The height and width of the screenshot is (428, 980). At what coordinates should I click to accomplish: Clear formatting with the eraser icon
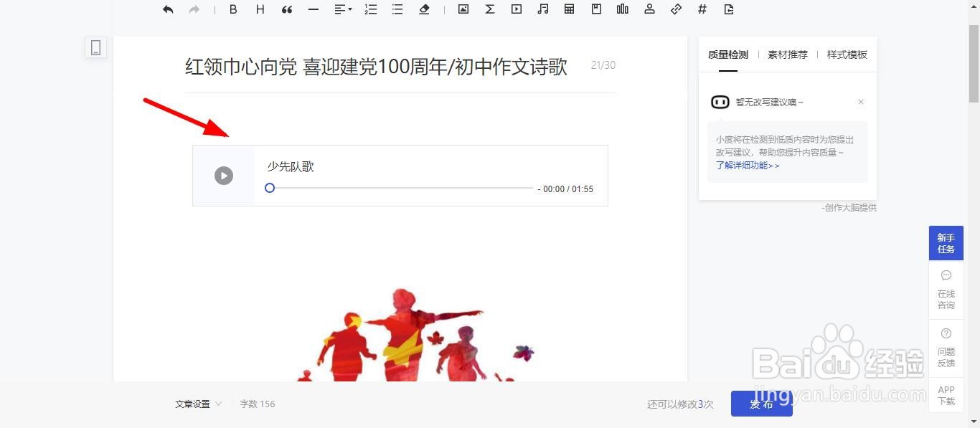(x=423, y=9)
